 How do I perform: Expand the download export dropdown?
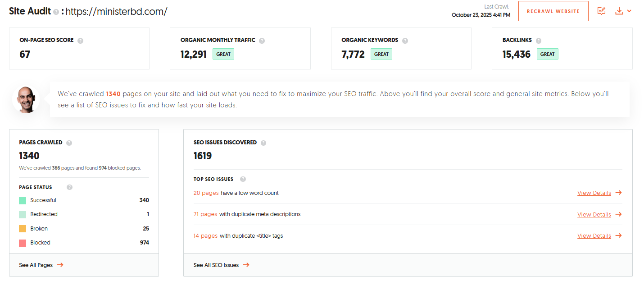point(623,11)
